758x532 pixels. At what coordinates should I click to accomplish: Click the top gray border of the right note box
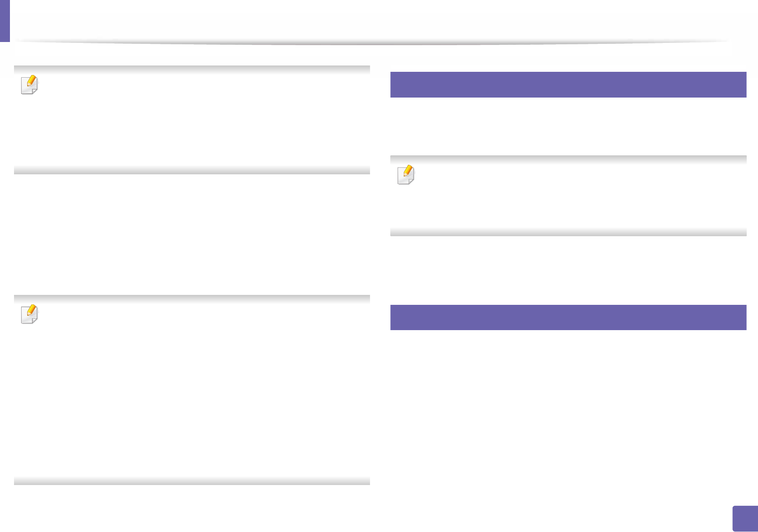568,159
